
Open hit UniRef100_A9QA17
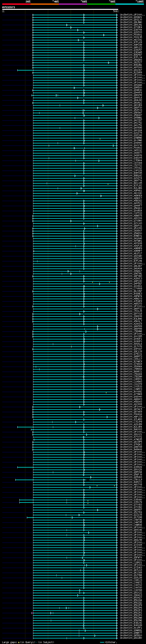click(x=131, y=271)
